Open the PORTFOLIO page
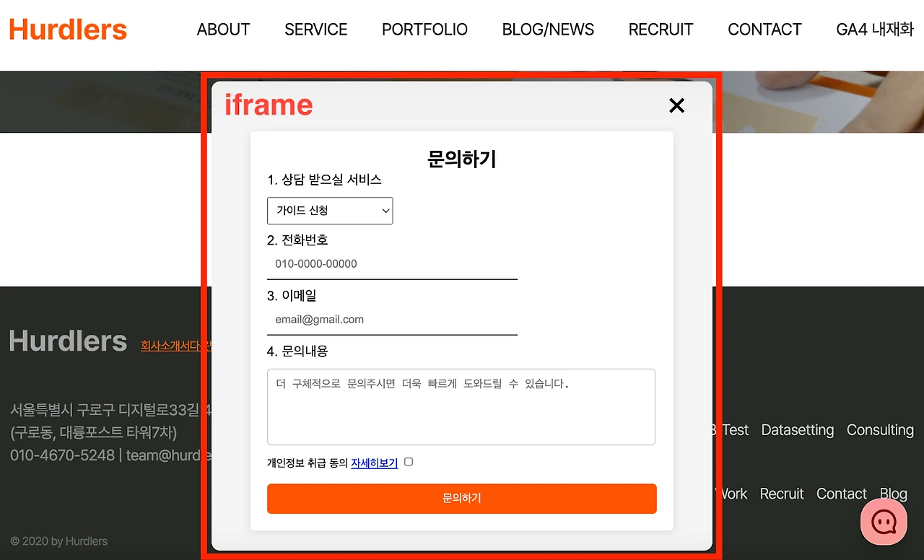 (x=424, y=30)
